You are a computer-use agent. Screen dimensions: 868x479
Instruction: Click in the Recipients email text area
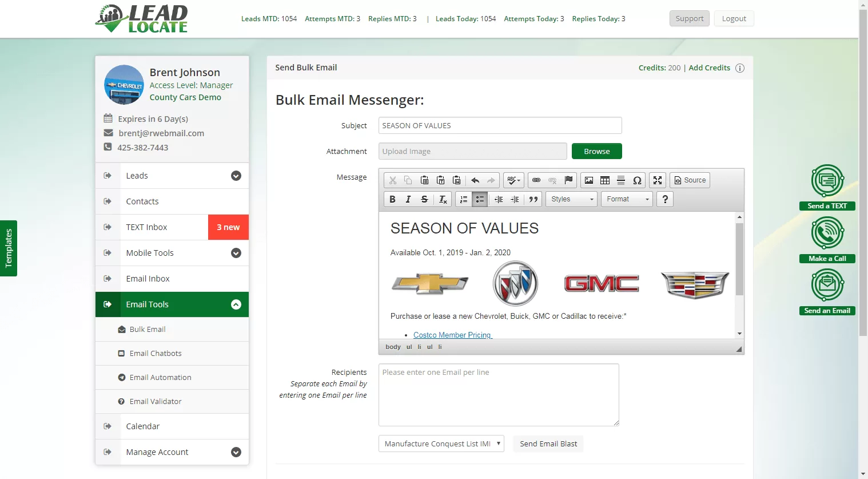coord(499,395)
